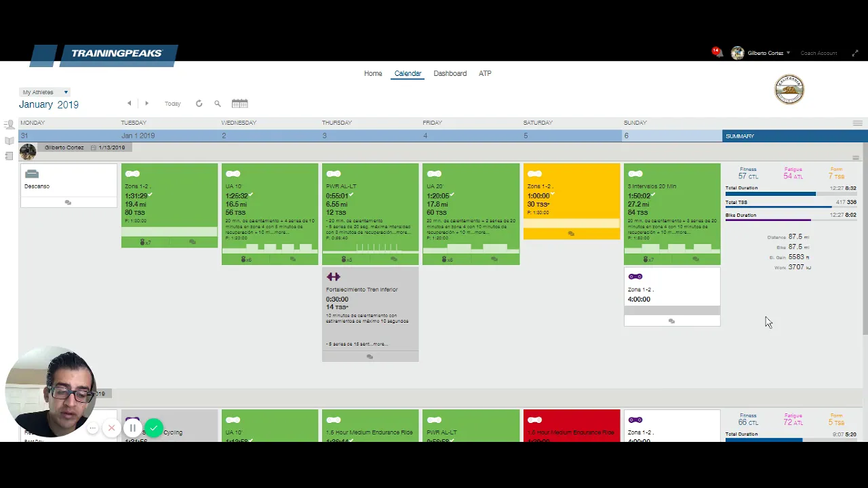The width and height of the screenshot is (868, 488).
Task: Click the '3 Intervalos 20 Min' workout title
Action: click(x=652, y=186)
